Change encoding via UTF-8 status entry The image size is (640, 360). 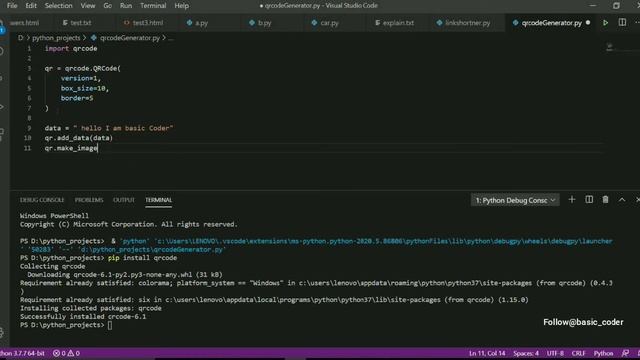pyautogui.click(x=555, y=353)
